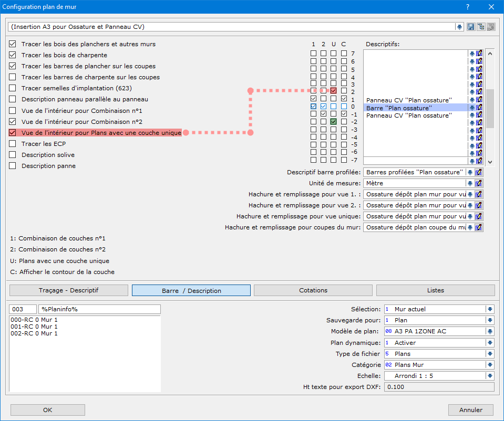Toggle the Description solive checkbox
Screen dimensions: 504x421
pyautogui.click(x=13, y=155)
